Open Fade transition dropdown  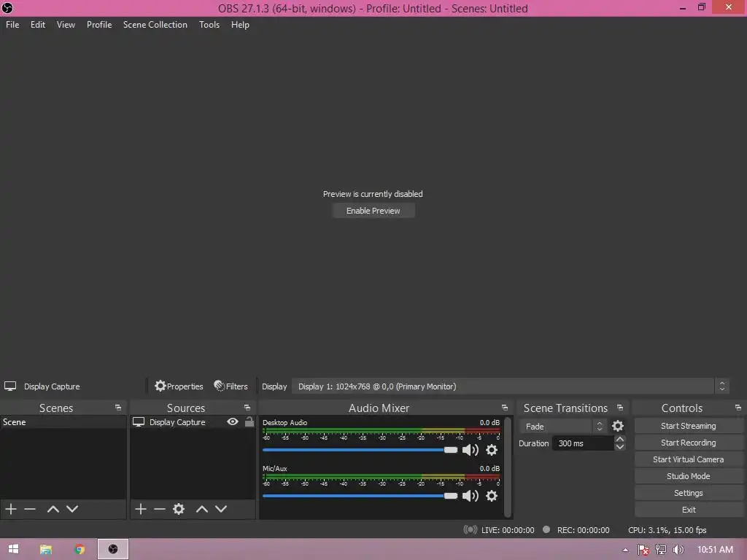pos(563,426)
